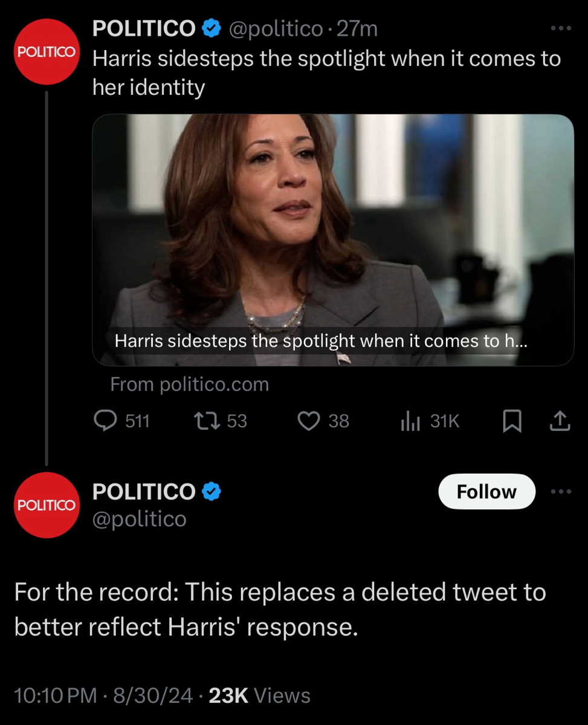View analytics showing 31K views
Image resolution: width=588 pixels, height=725 pixels.
point(409,421)
